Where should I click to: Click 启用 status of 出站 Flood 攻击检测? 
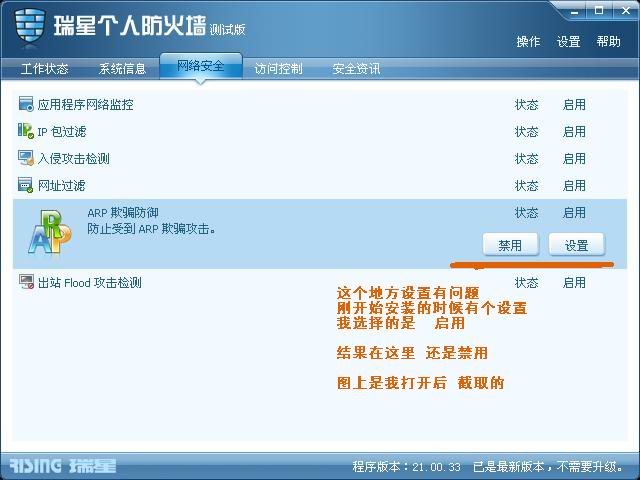574,282
